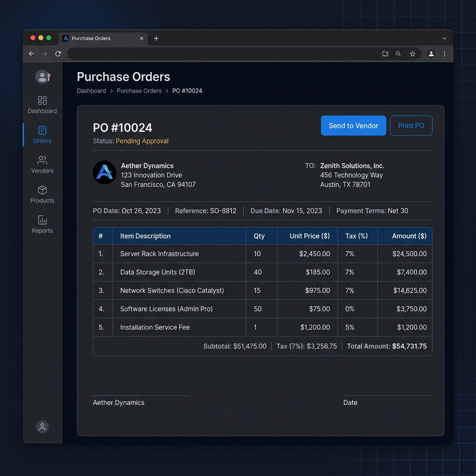Close the Purchase Orders tab
The height and width of the screenshot is (476, 476).
[x=141, y=38]
